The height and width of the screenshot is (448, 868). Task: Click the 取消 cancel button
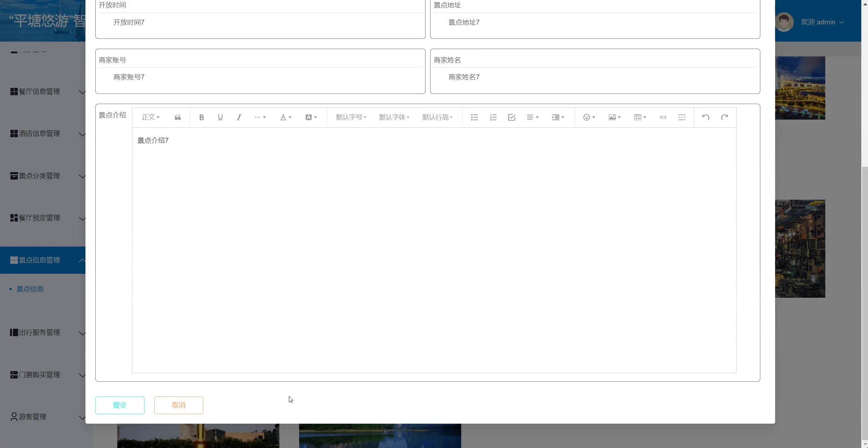tap(179, 405)
